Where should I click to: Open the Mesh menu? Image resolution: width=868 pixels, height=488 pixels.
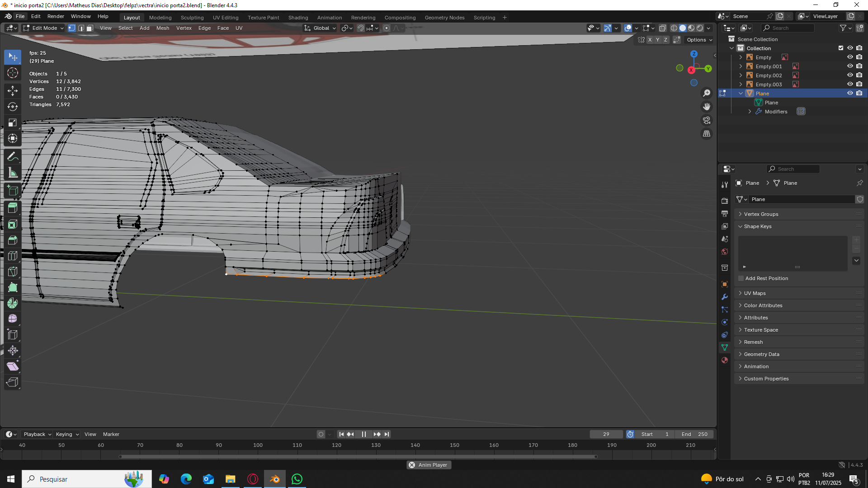(x=163, y=28)
